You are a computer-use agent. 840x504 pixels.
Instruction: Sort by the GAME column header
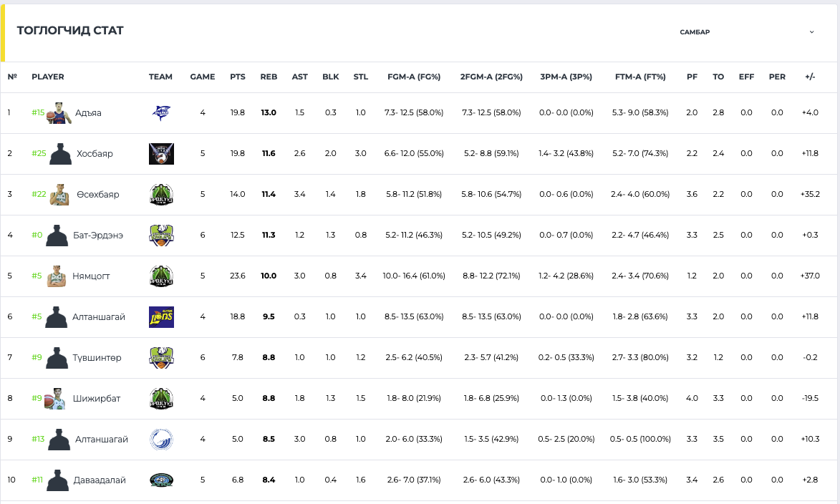coord(203,77)
